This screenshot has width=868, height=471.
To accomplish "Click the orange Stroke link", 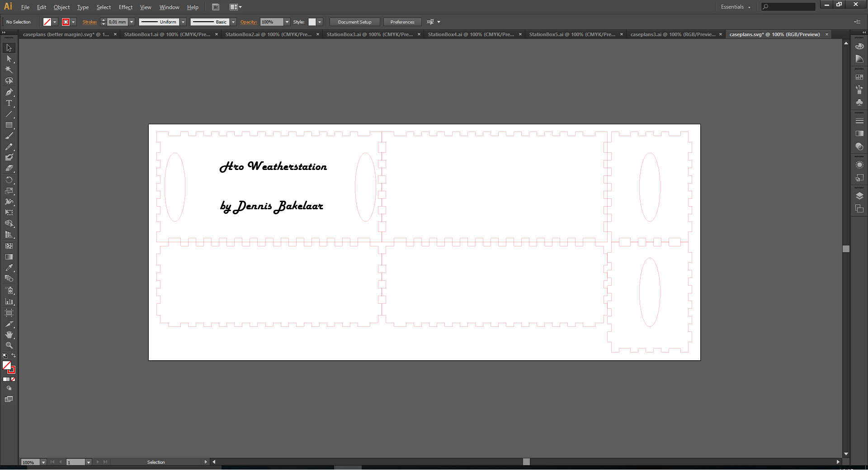I will tap(90, 22).
